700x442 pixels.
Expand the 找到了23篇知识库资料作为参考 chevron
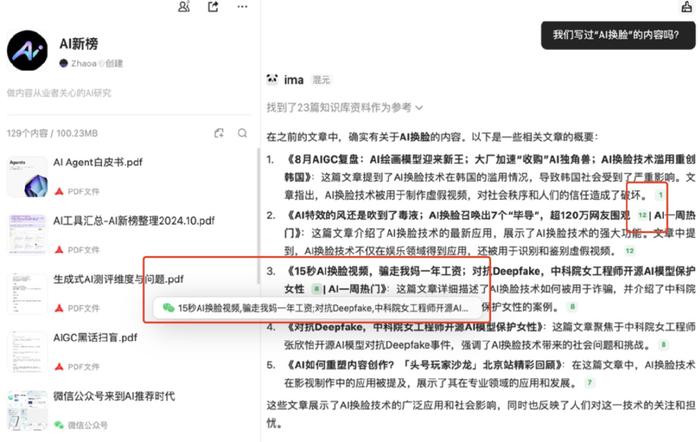click(419, 108)
